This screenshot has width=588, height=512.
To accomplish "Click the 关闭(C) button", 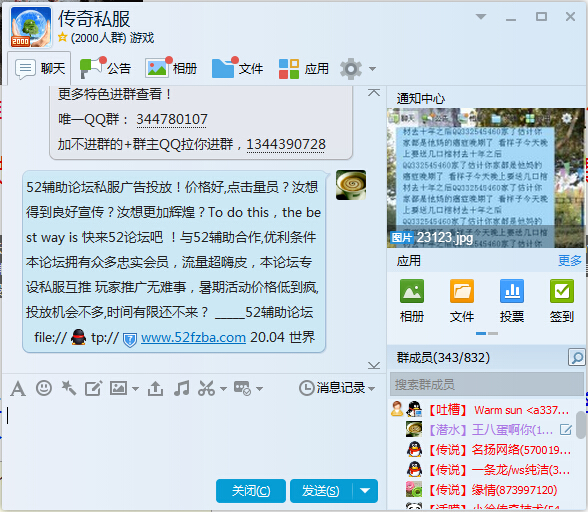I will coord(251,491).
